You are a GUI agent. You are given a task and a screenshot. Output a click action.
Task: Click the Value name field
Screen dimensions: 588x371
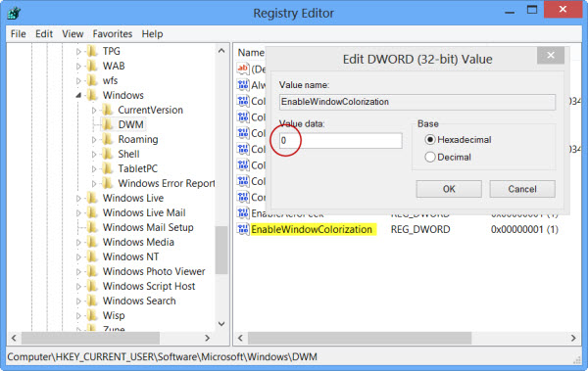417,102
